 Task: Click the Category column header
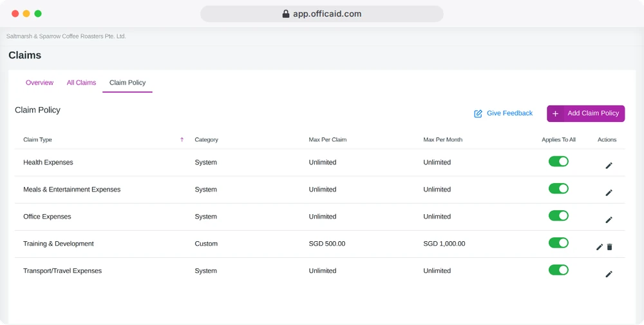pyautogui.click(x=206, y=139)
